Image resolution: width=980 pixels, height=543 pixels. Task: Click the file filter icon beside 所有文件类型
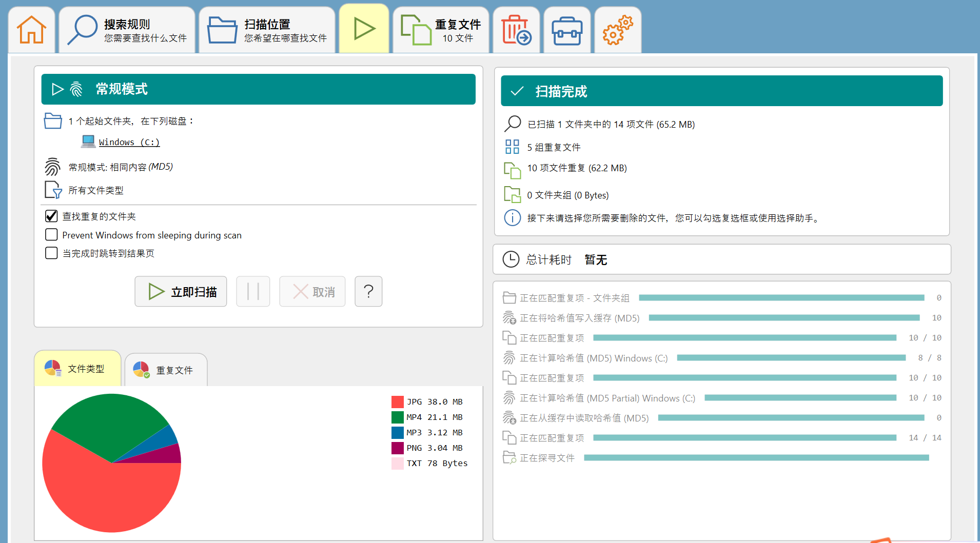[53, 190]
